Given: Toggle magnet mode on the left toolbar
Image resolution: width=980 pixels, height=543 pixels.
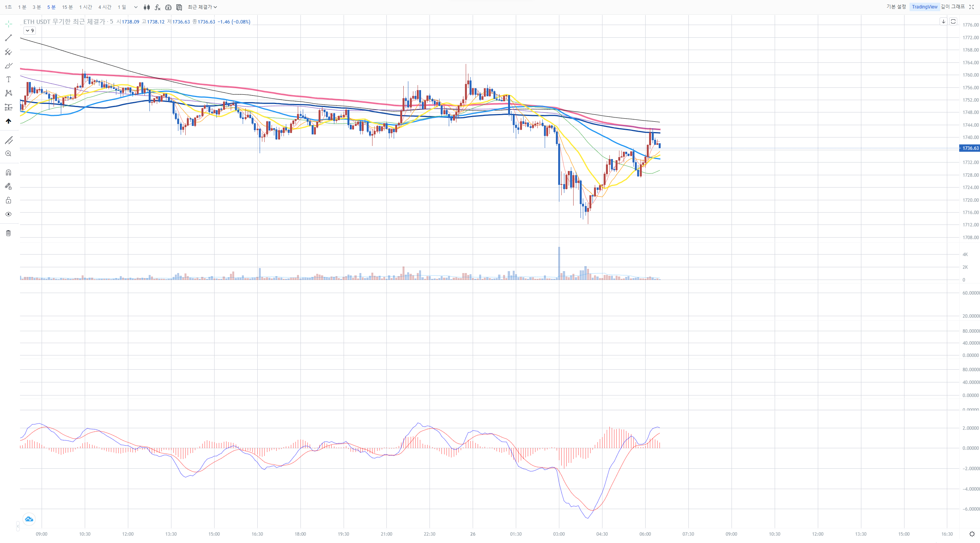Looking at the screenshot, I should tap(8, 173).
